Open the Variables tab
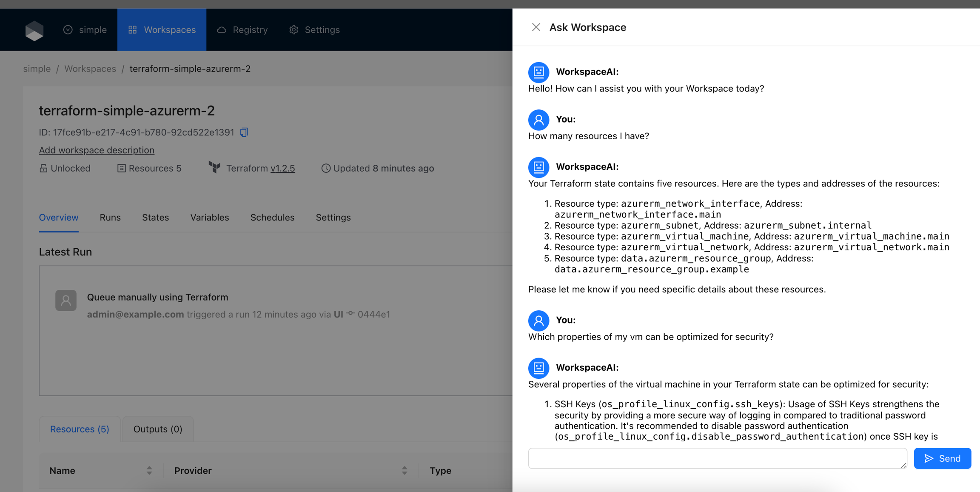The image size is (980, 492). click(209, 217)
